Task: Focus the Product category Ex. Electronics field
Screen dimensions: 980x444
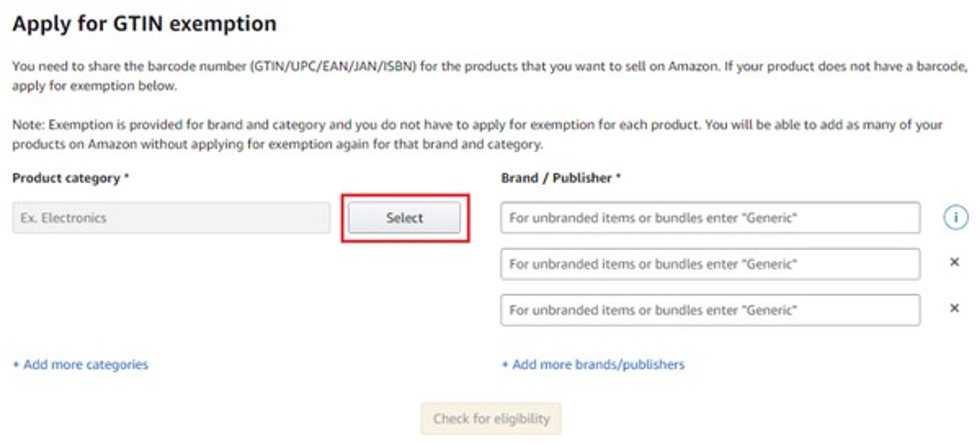Action: (171, 218)
